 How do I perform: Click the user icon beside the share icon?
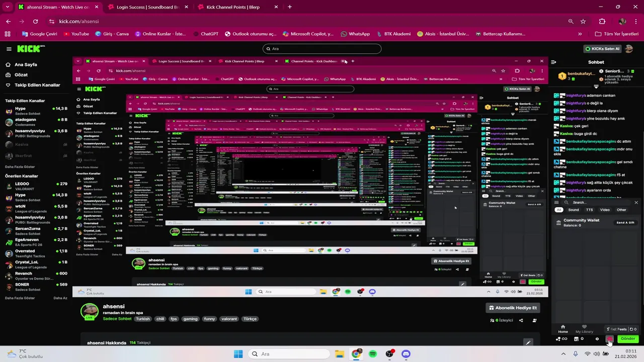(x=534, y=320)
